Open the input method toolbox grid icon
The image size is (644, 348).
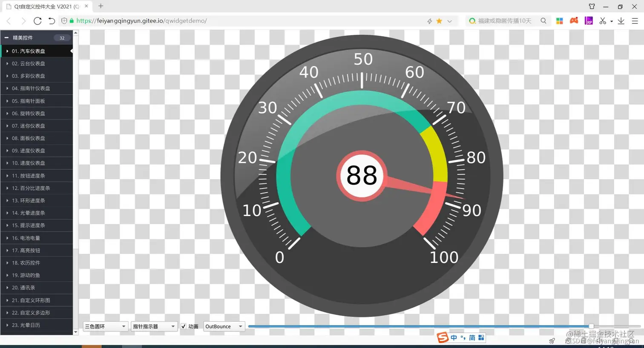(x=481, y=338)
